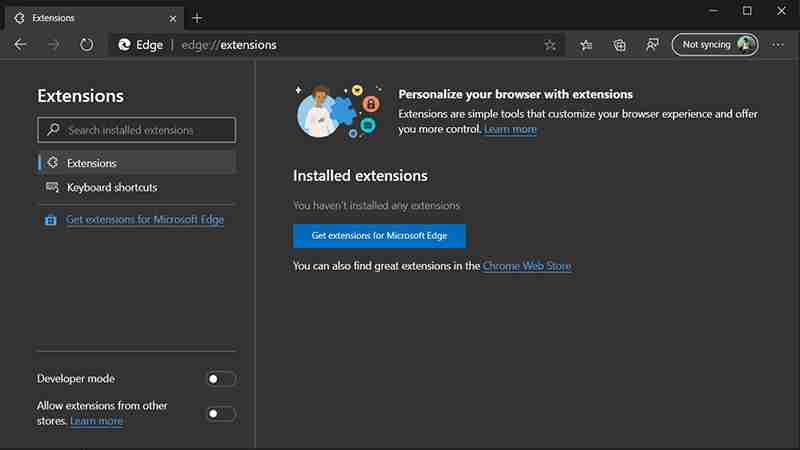
Task: Reload the extensions page
Action: (87, 44)
